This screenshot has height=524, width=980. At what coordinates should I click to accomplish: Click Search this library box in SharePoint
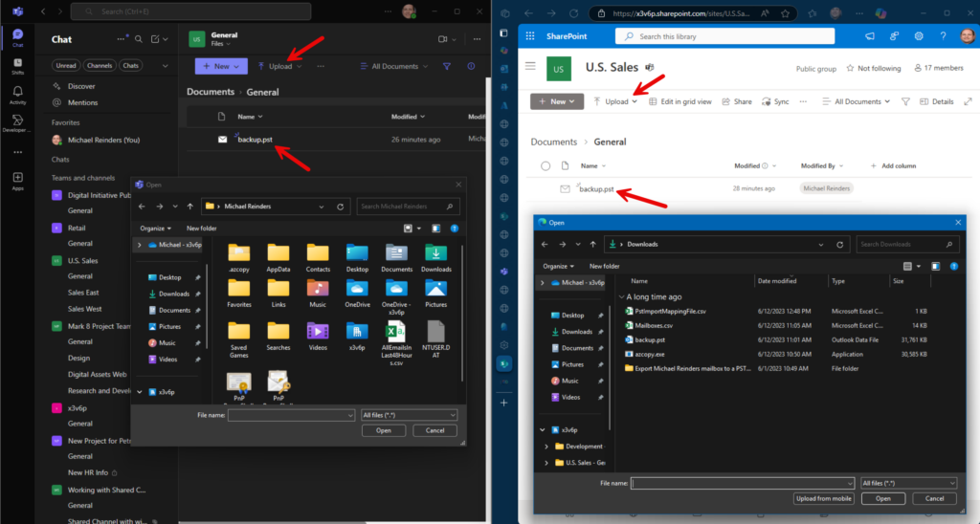[725, 36]
